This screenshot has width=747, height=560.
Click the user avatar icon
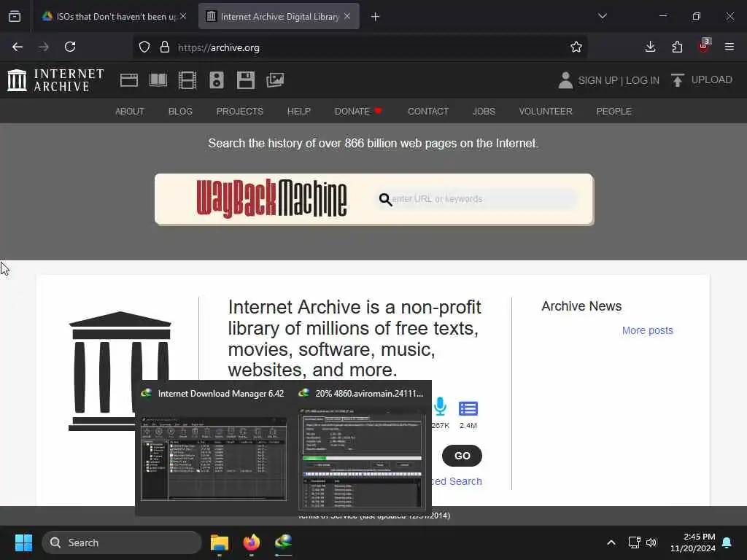565,80
